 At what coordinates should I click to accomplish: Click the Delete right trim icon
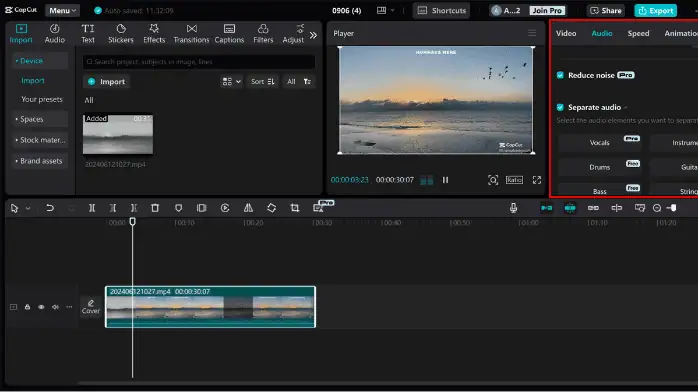(134, 208)
